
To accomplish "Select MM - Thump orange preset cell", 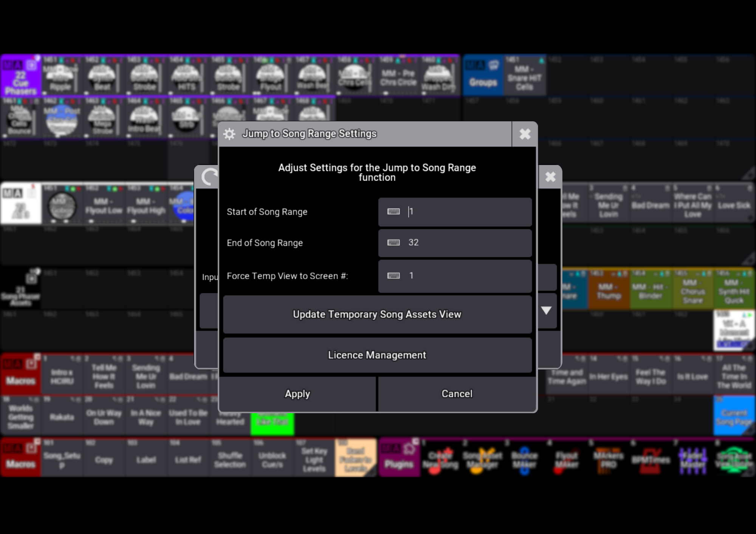I will coord(609,289).
